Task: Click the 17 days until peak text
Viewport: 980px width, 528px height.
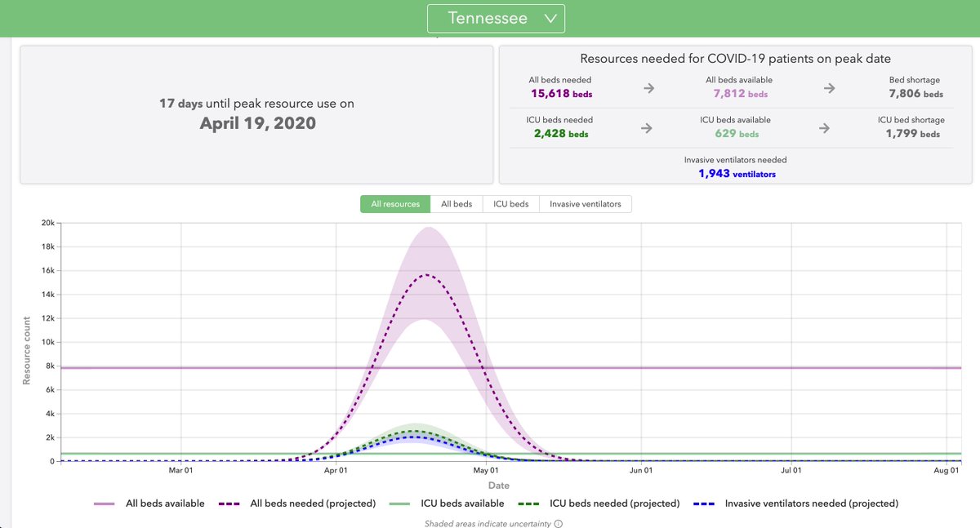Action: pyautogui.click(x=256, y=104)
